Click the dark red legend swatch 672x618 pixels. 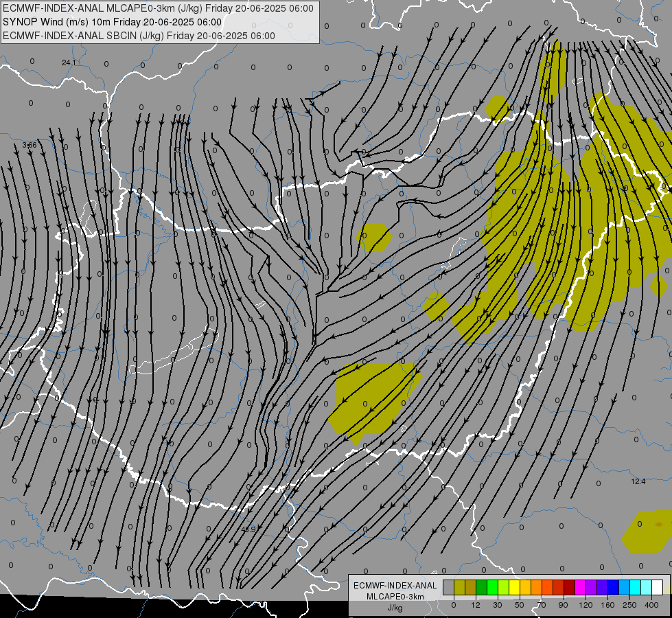coord(569,587)
